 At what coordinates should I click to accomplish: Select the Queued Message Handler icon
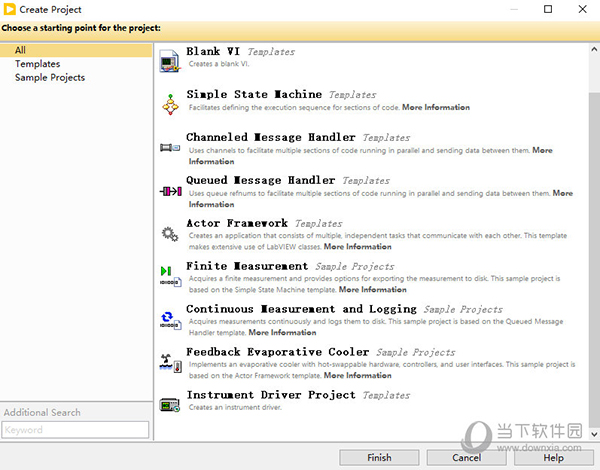171,191
